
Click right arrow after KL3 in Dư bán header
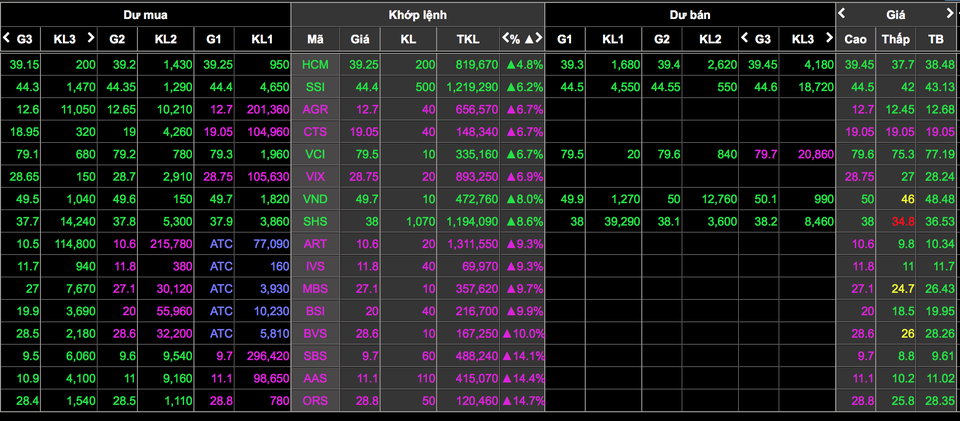click(x=829, y=38)
